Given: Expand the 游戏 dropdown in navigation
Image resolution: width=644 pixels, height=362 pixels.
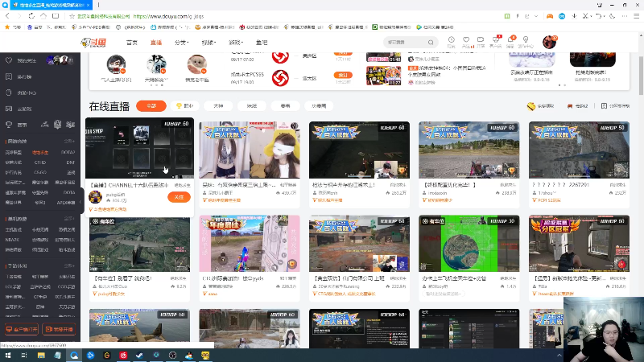Looking at the screenshot, I should click(236, 43).
